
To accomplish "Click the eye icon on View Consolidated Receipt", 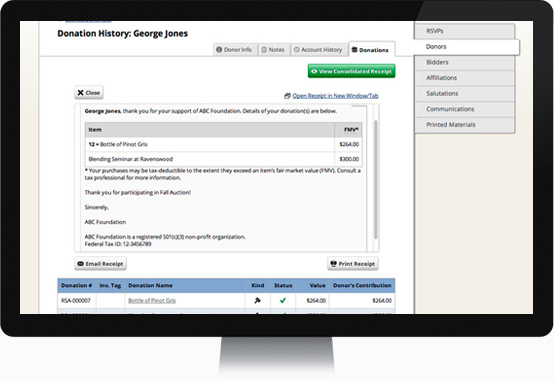I will click(314, 71).
